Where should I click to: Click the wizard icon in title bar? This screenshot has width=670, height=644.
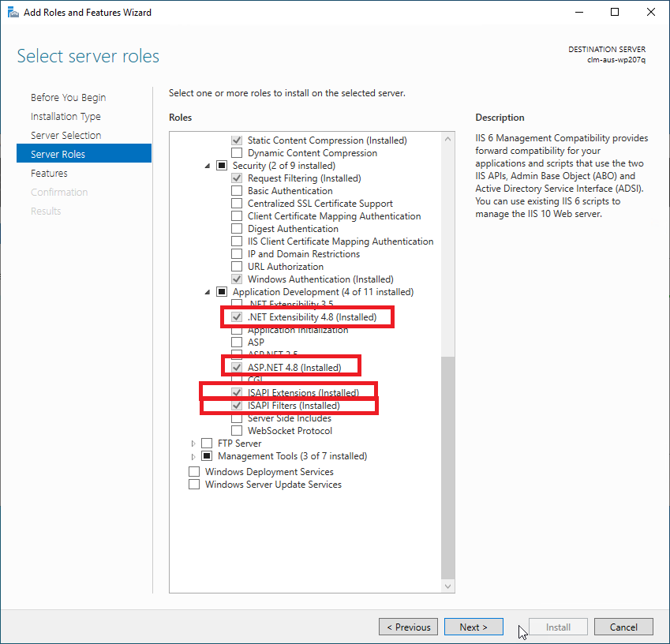(x=13, y=13)
